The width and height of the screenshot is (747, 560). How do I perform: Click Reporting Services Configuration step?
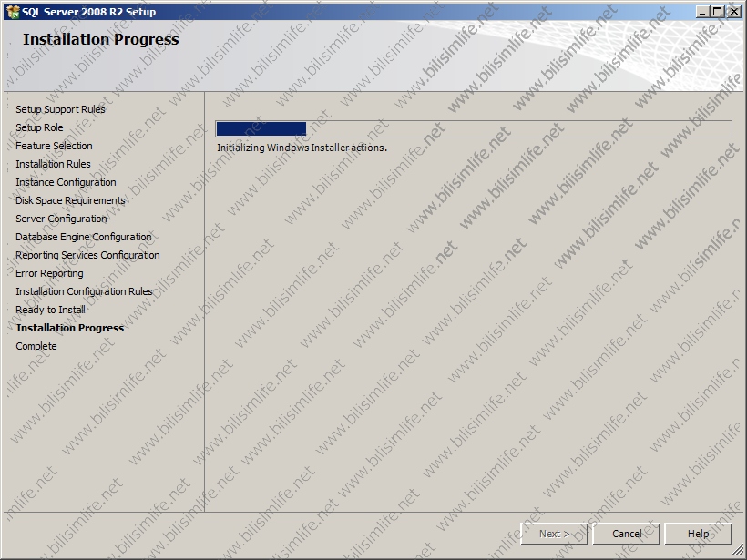pos(87,255)
